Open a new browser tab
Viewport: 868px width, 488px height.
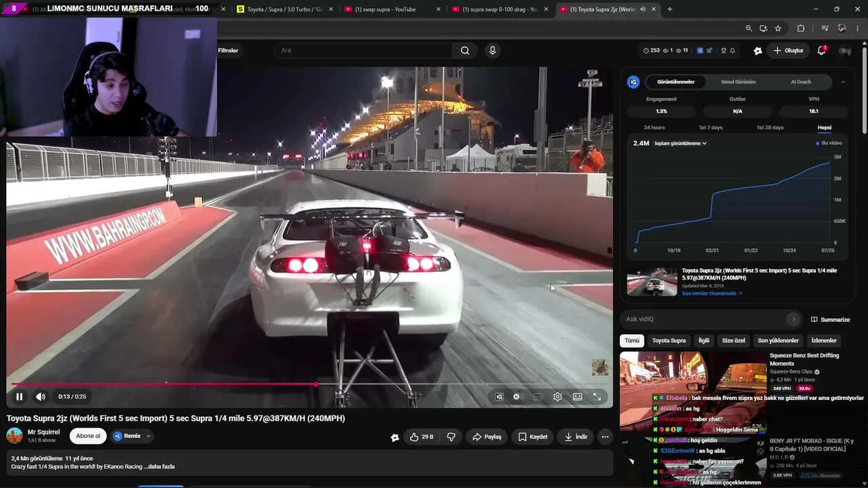coord(669,9)
